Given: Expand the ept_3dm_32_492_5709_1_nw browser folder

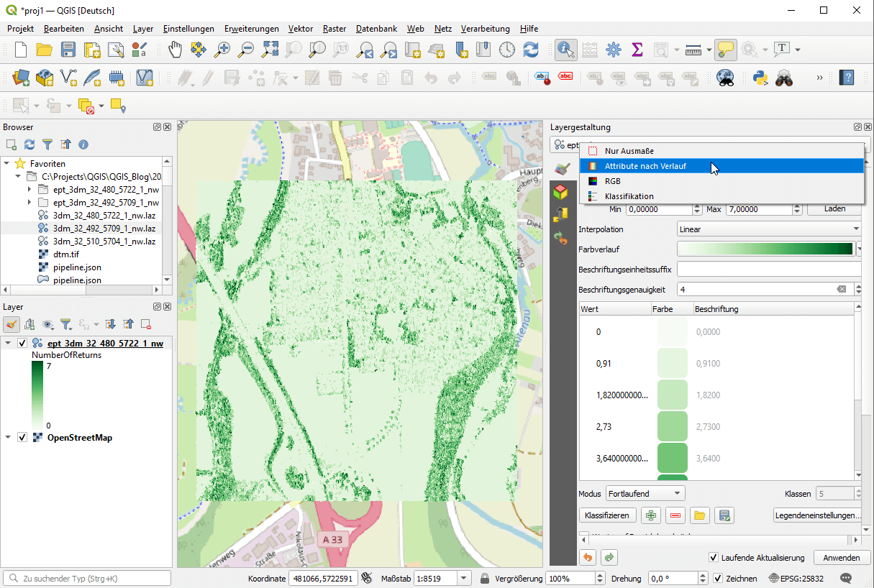Looking at the screenshot, I should coord(29,203).
